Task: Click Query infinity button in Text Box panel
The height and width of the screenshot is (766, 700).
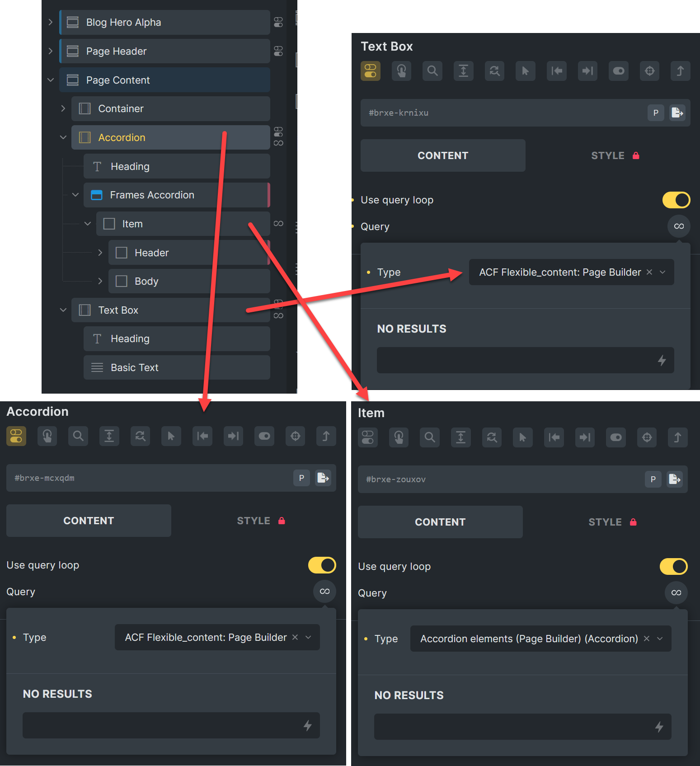Action: pyautogui.click(x=679, y=226)
